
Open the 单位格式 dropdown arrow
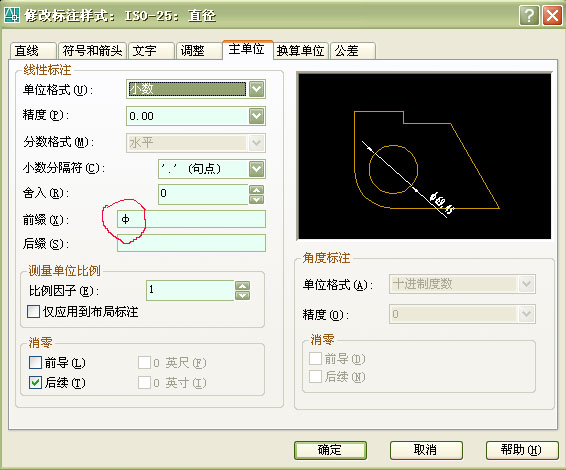point(257,89)
